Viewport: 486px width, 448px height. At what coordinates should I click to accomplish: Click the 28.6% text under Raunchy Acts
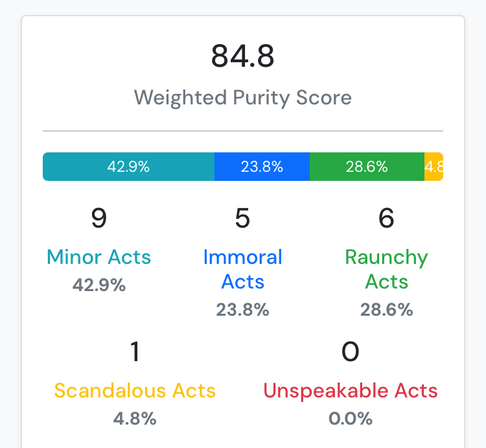[386, 310]
